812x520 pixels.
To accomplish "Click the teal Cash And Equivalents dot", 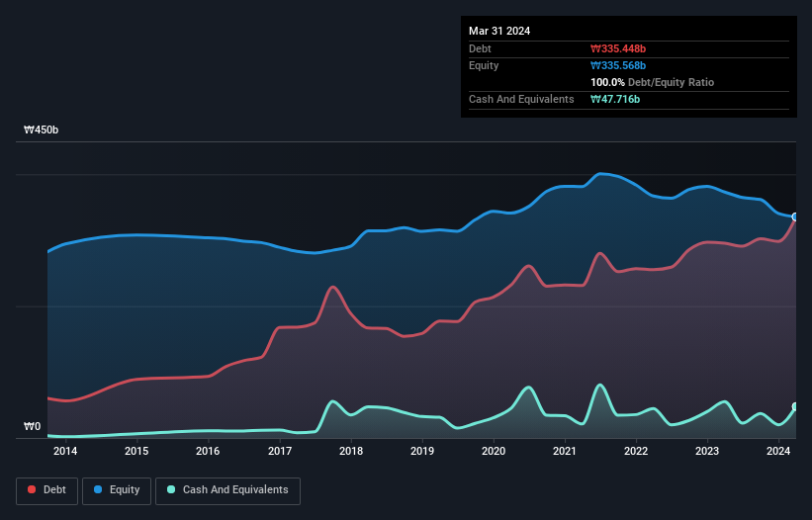I will click(171, 489).
